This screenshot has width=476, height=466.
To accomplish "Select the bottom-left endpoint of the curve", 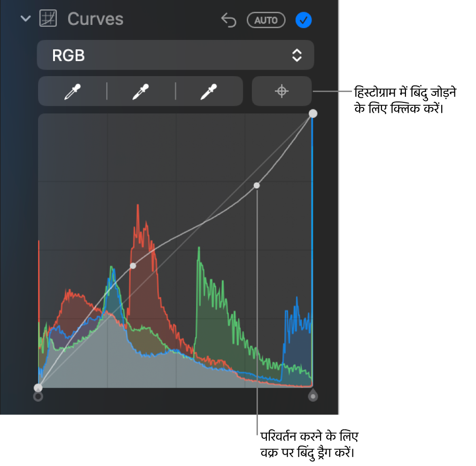I will pos(38,388).
